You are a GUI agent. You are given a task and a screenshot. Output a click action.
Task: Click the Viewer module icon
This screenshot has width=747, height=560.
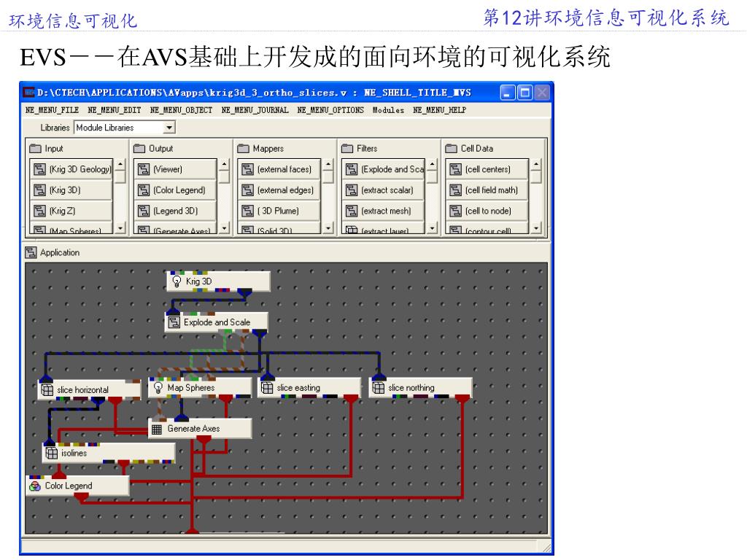[144, 169]
